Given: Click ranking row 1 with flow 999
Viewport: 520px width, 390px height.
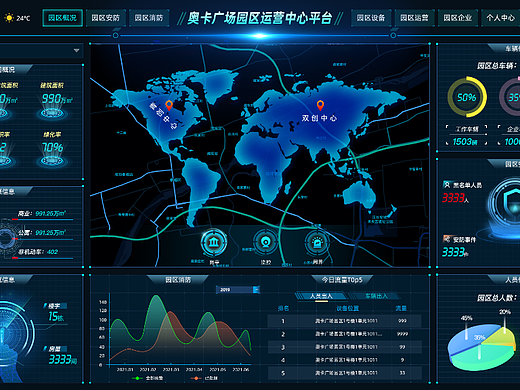Looking at the screenshot, I should [344, 321].
